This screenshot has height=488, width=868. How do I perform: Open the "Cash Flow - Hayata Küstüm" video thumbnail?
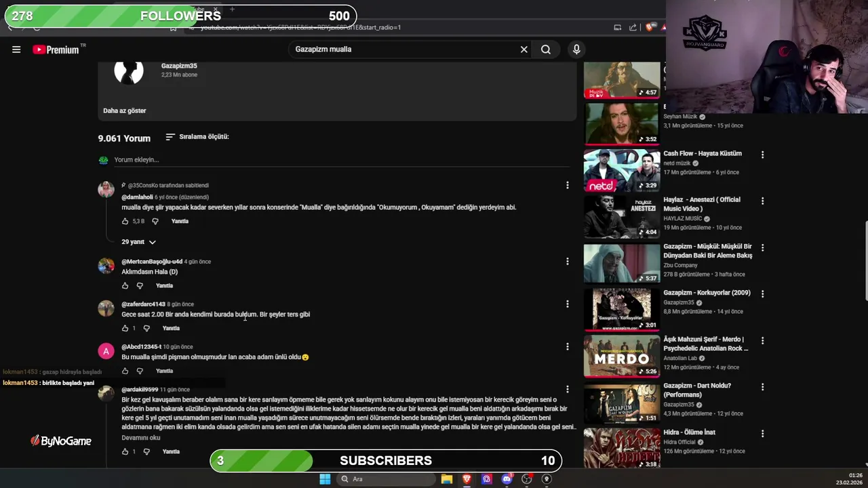point(622,171)
